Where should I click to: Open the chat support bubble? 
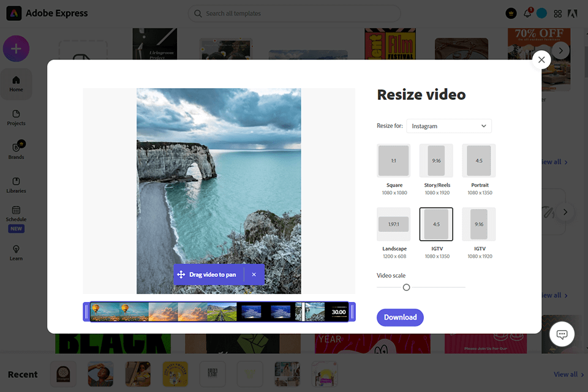[562, 334]
